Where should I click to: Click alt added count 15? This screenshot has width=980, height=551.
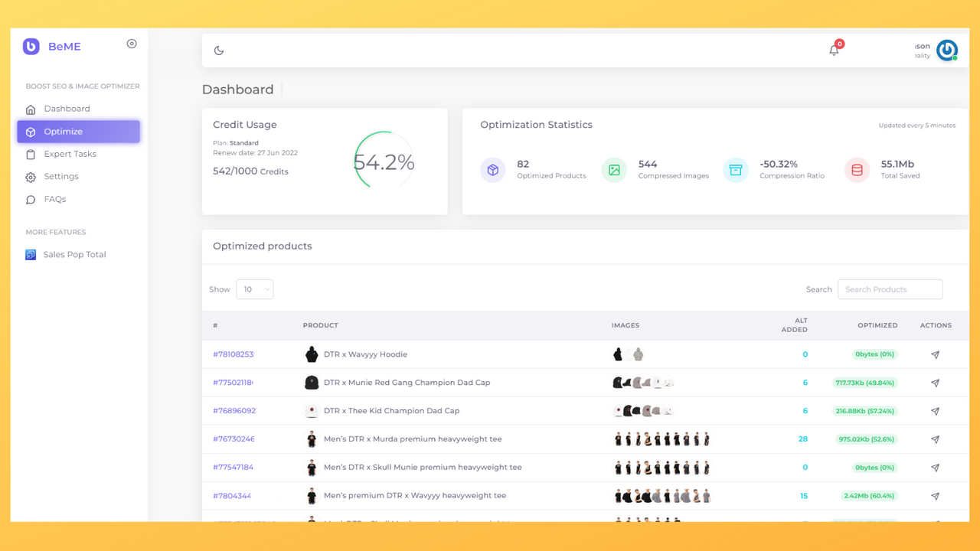tap(804, 496)
